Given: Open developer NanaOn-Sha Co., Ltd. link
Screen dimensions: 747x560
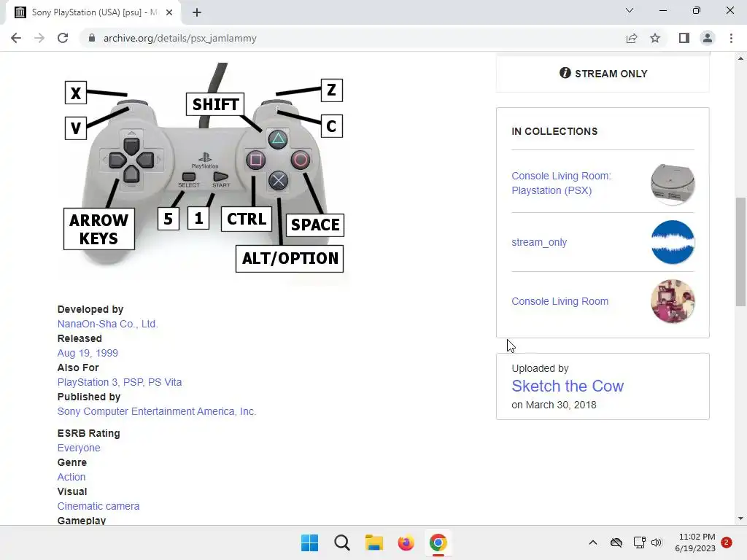Looking at the screenshot, I should 108,324.
